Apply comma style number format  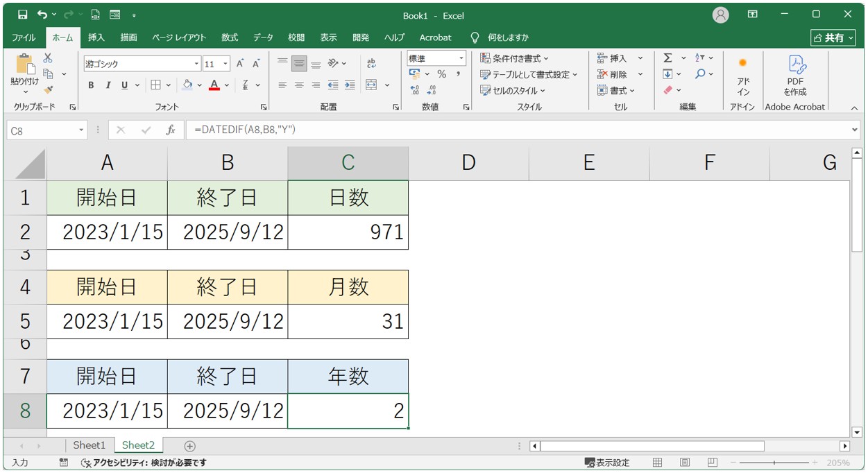[459, 74]
